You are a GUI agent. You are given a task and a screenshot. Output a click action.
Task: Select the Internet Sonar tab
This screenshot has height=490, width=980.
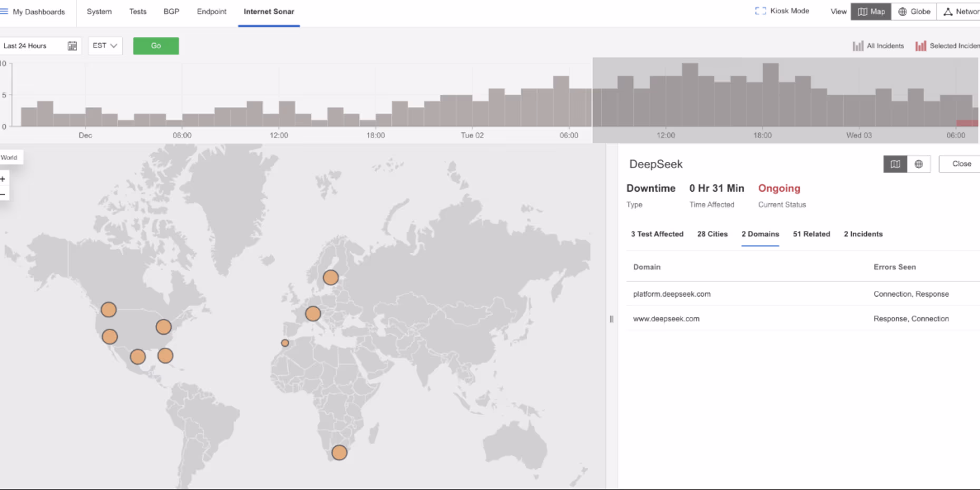(x=269, y=12)
